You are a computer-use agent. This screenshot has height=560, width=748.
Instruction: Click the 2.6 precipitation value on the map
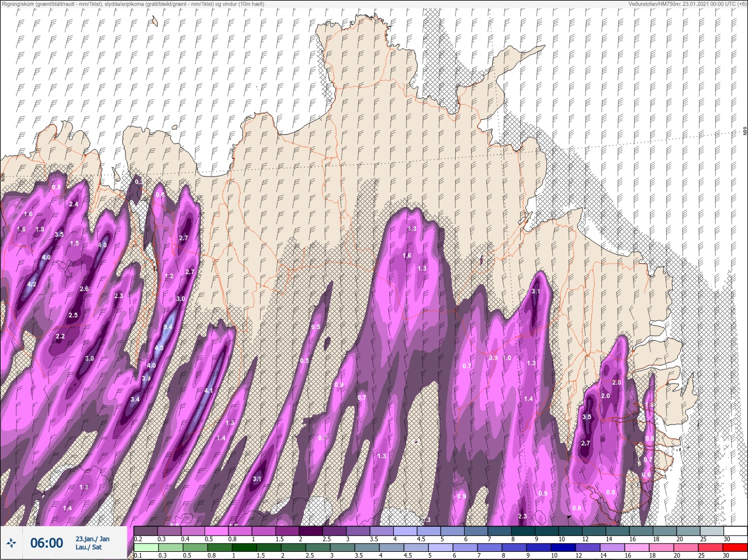[x=84, y=289]
